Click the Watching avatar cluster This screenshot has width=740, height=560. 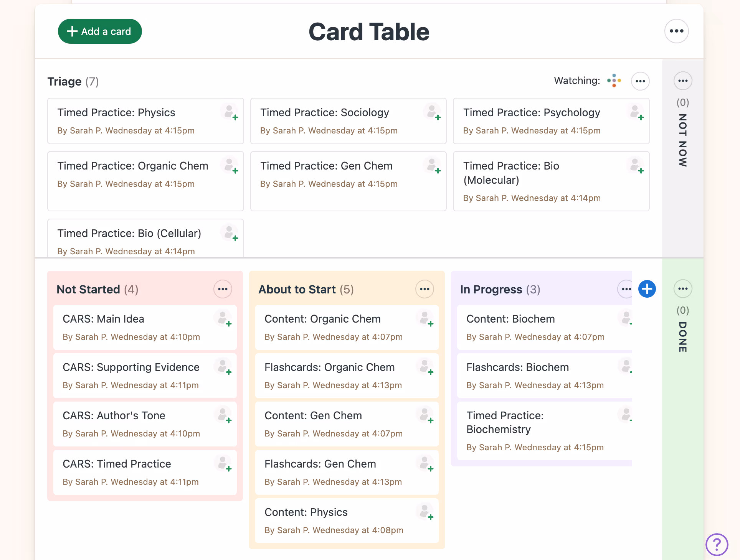614,81
